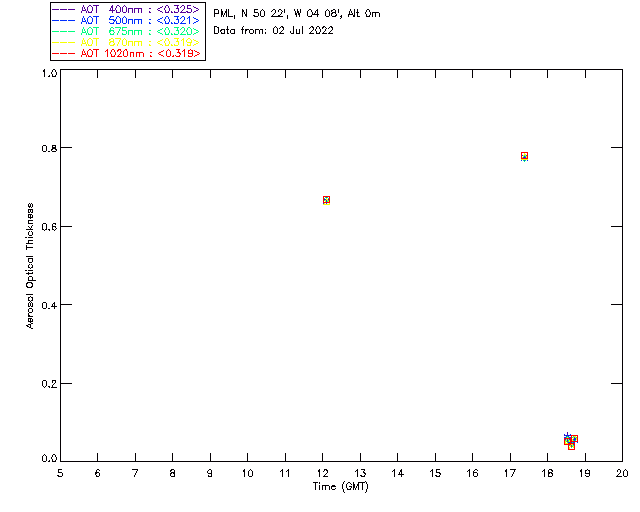Image resolution: width=640 pixels, height=512 pixels.
Task: Click x-axis tick label 6
Action: click(x=98, y=473)
